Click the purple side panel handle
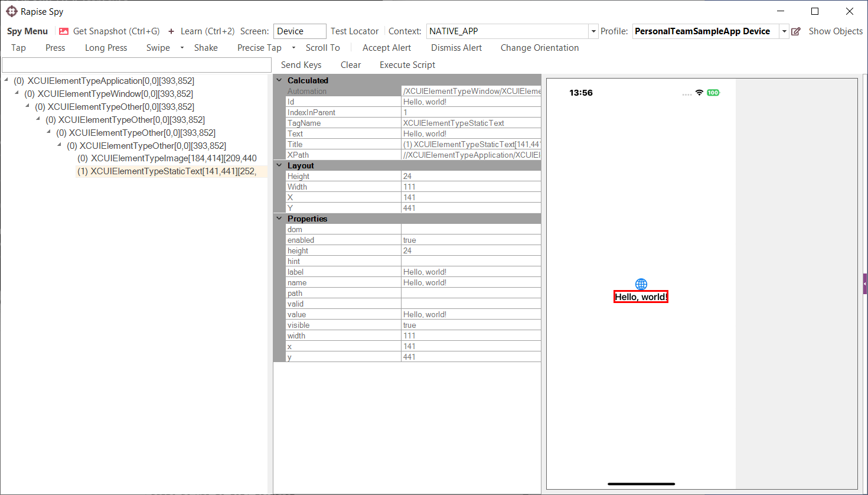Viewport: 868px width, 495px height. (864, 284)
